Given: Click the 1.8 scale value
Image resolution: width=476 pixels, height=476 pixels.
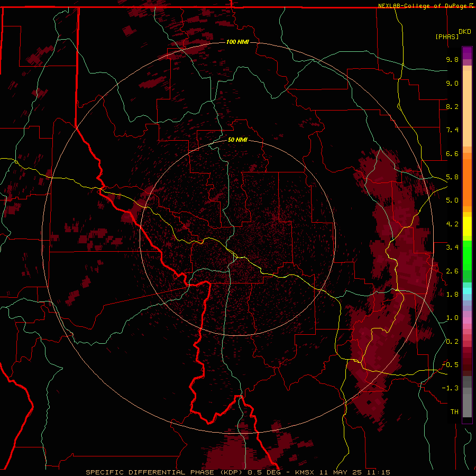Looking at the screenshot, I should pos(452,295).
